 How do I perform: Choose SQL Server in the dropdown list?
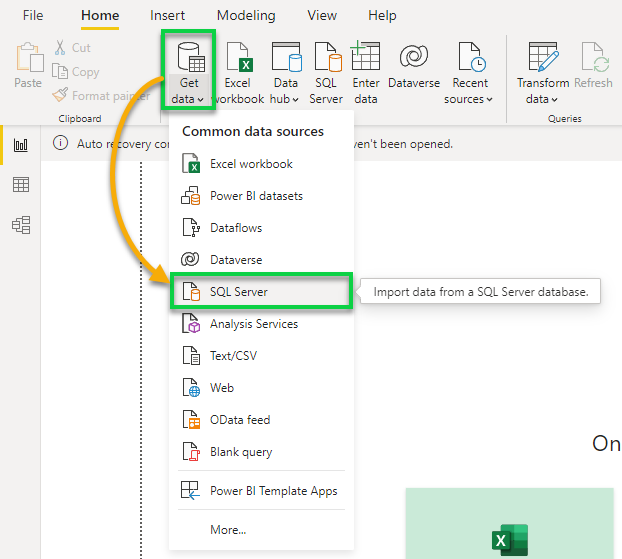tap(261, 291)
